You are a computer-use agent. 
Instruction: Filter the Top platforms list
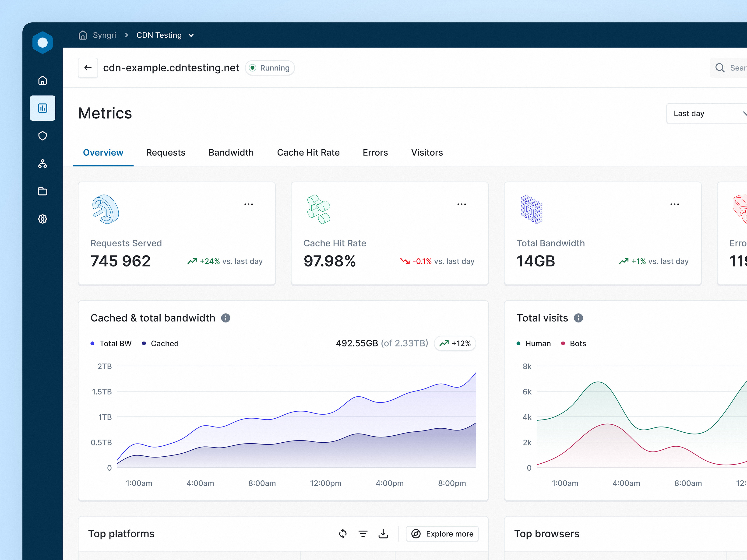pos(363,534)
